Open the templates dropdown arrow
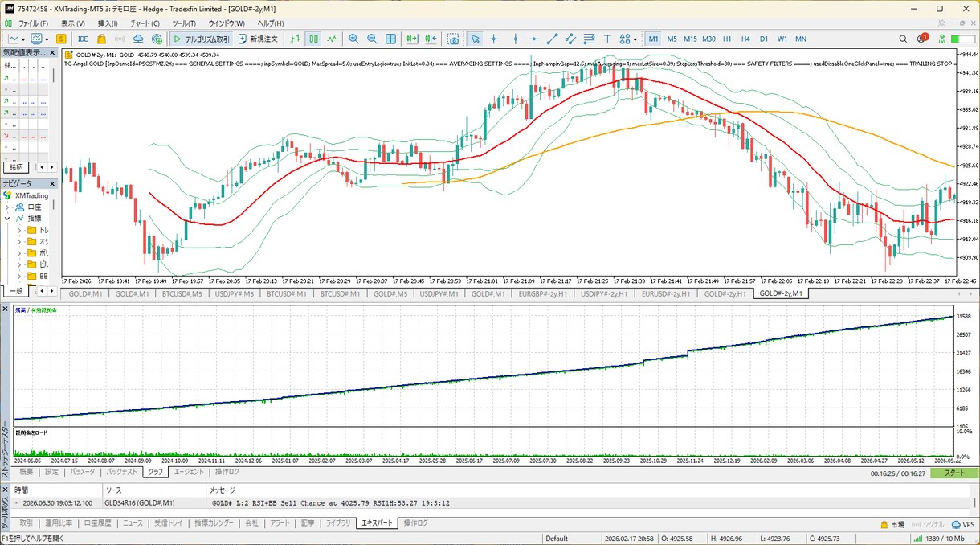Image resolution: width=980 pixels, height=545 pixels. [47, 39]
